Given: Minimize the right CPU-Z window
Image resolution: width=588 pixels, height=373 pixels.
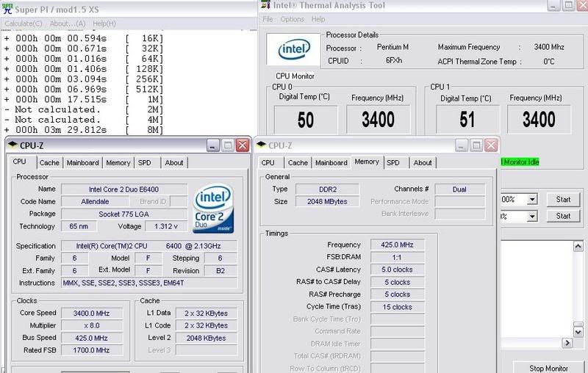Looking at the screenshot, I should click(x=462, y=145).
